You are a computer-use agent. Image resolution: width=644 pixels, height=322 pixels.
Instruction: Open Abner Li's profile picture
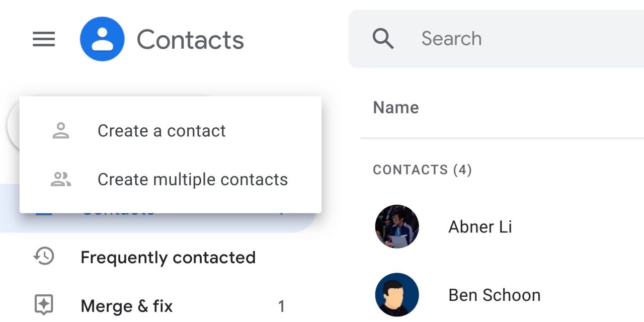[397, 226]
